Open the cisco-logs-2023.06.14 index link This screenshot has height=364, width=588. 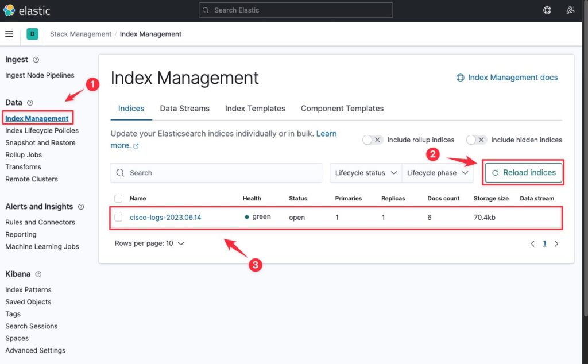(x=165, y=218)
